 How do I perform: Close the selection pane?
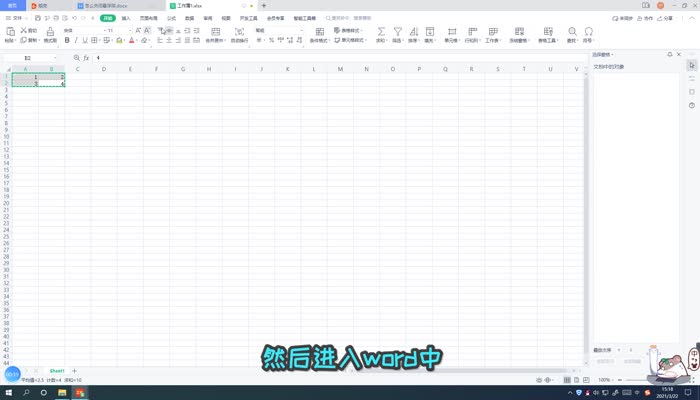coord(679,54)
